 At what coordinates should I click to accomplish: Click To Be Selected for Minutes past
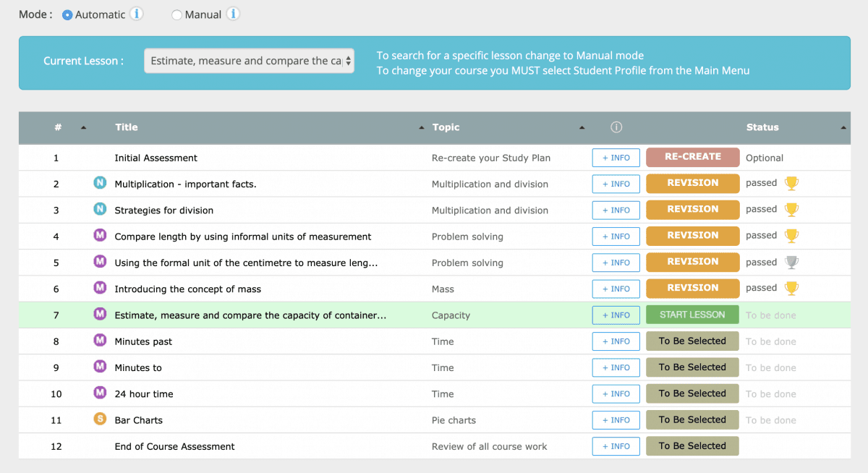(693, 341)
